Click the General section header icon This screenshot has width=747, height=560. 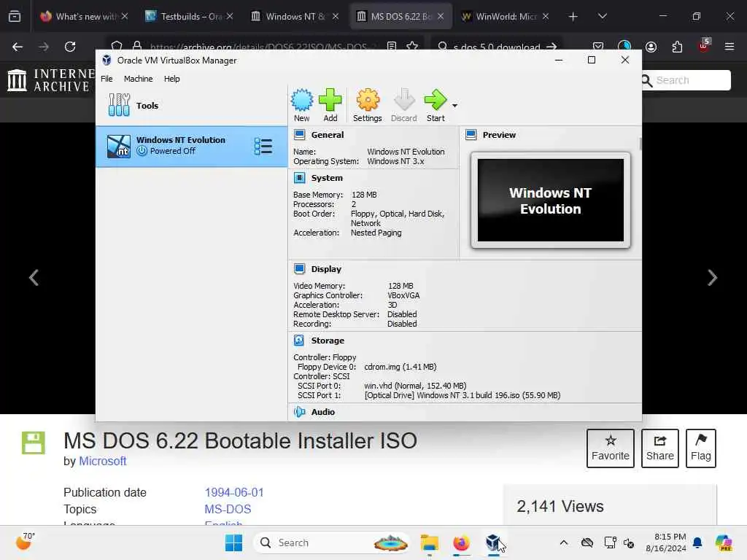tap(299, 135)
